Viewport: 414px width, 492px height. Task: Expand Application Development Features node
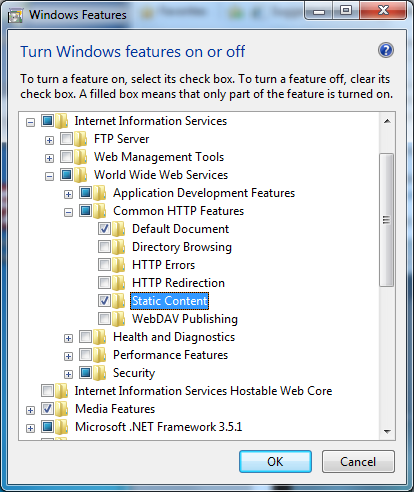pyautogui.click(x=68, y=194)
